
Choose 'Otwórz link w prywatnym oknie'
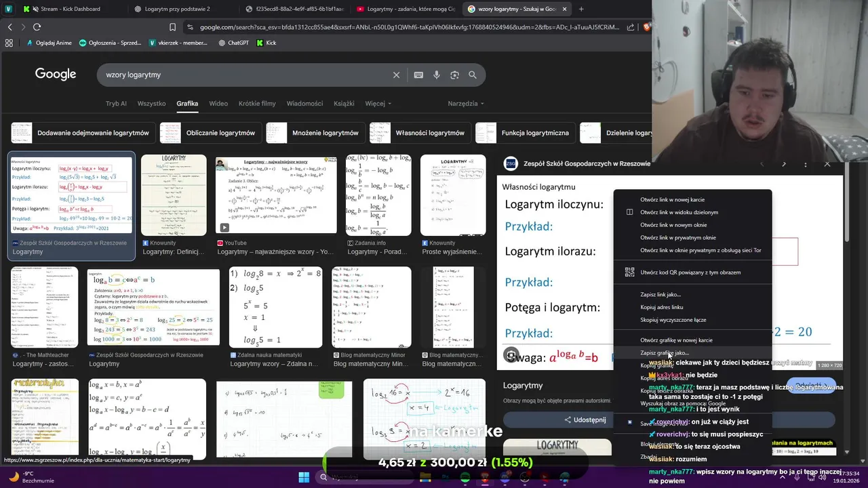tap(692, 238)
